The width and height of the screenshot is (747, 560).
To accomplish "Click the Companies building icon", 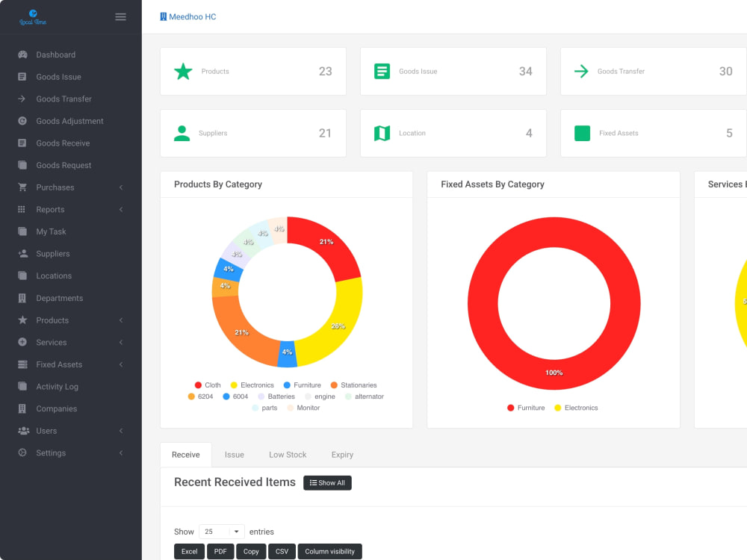I will (22, 408).
